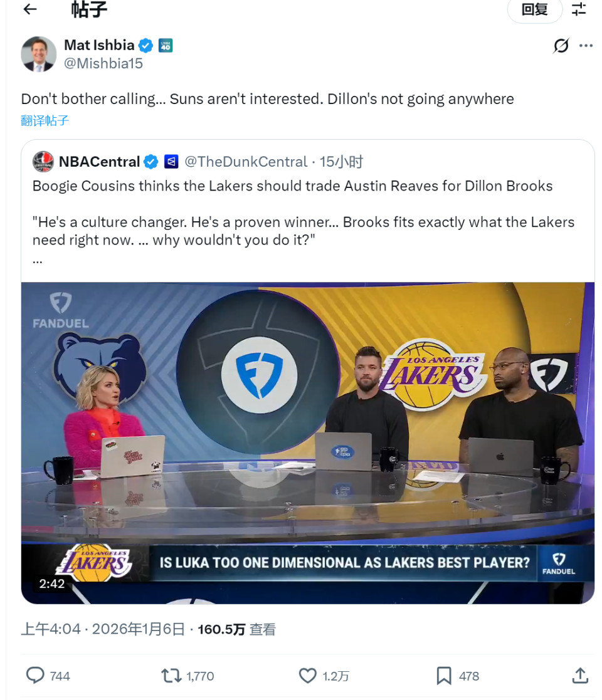
Task: Click Mat Ishbia's verified badge
Action: tap(145, 45)
